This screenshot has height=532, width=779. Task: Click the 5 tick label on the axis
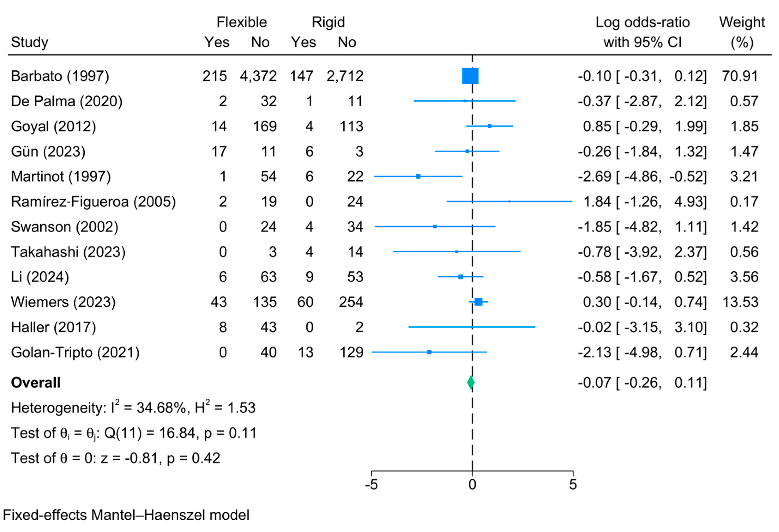tap(573, 484)
